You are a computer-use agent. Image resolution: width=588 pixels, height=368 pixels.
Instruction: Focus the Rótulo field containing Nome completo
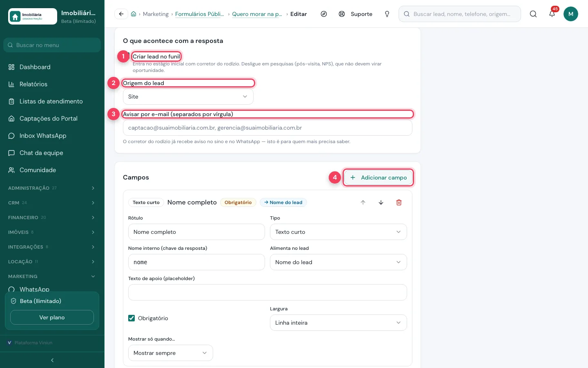(x=196, y=232)
